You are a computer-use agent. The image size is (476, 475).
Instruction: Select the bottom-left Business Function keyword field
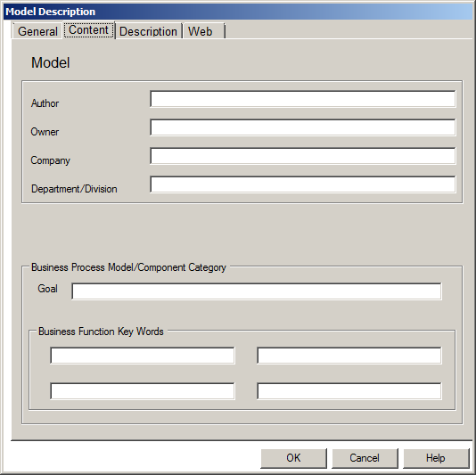pos(143,391)
